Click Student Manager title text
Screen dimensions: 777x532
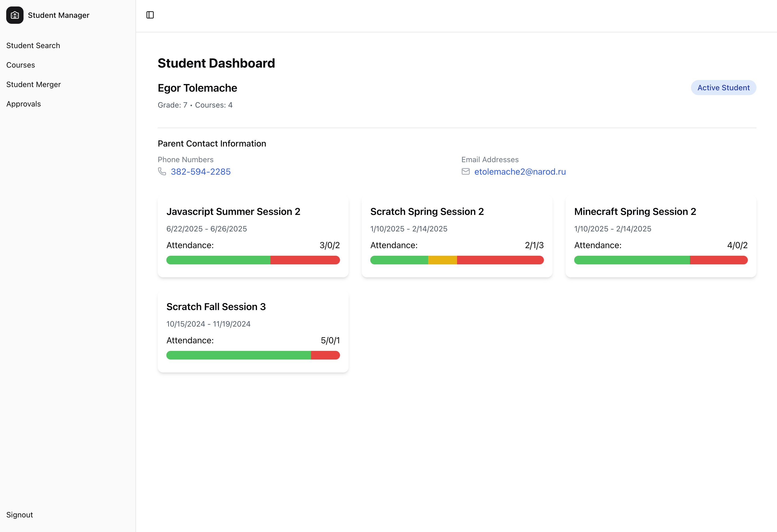point(58,15)
